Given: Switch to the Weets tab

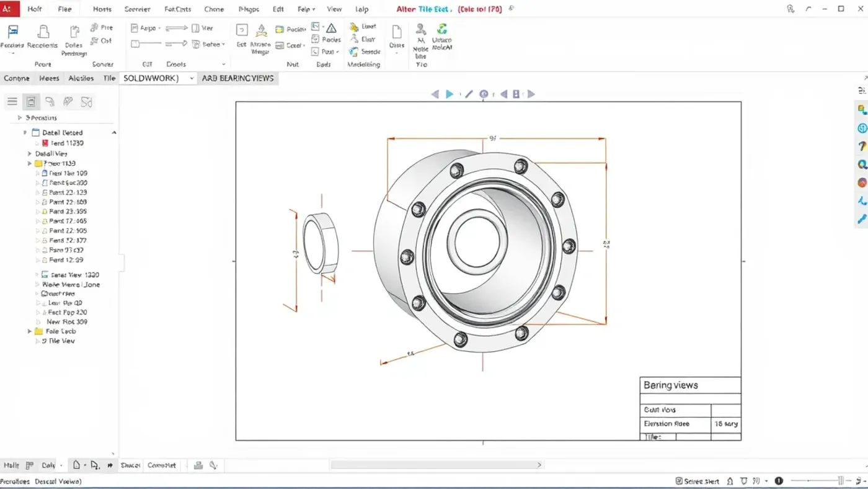Looking at the screenshot, I should pos(49,78).
